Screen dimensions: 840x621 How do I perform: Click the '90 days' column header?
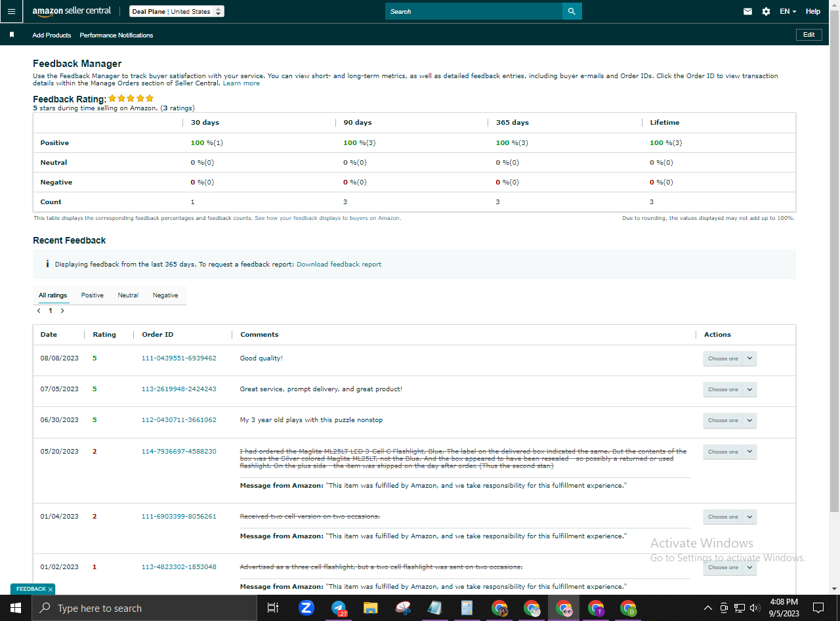[358, 123]
